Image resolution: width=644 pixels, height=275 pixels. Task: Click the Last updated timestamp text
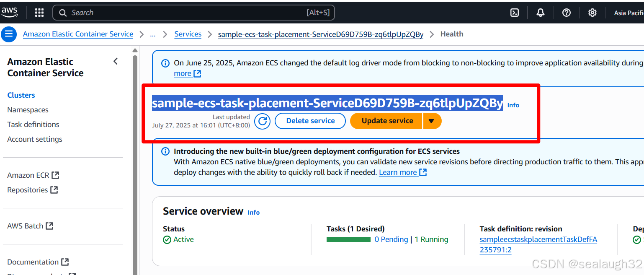tap(201, 121)
